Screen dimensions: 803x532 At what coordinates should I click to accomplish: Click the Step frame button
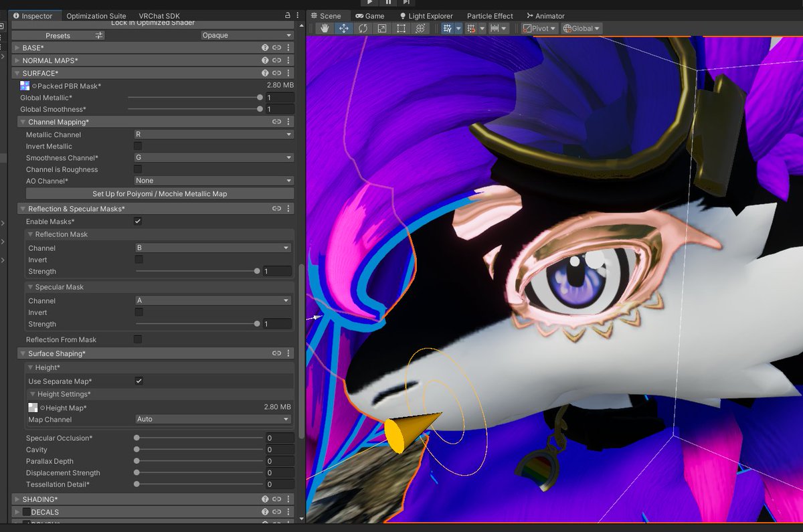(x=406, y=3)
